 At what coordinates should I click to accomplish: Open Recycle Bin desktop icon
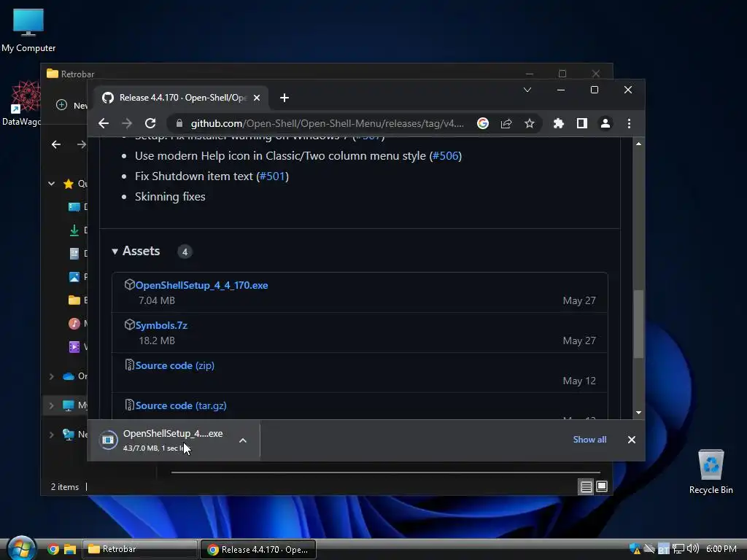711,472
